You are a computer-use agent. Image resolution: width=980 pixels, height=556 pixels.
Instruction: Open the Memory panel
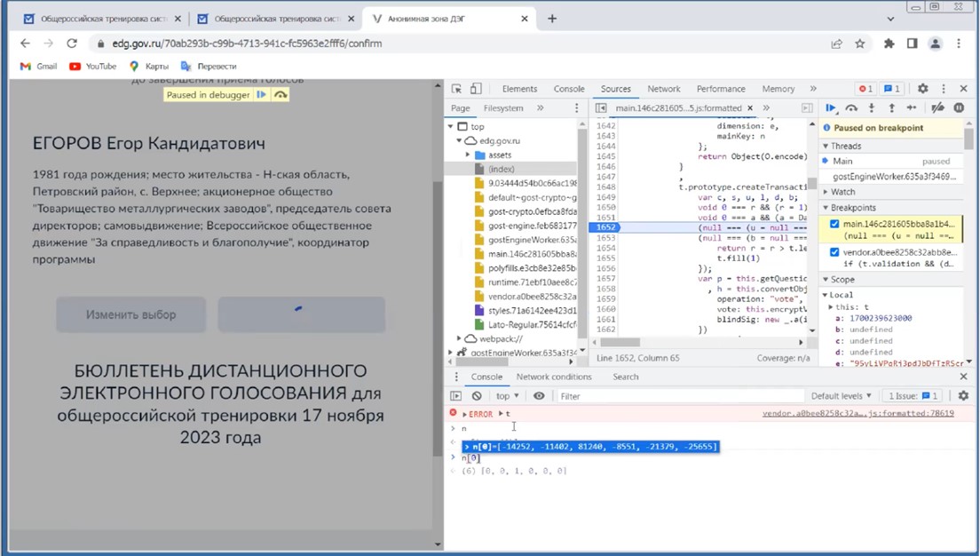[778, 89]
